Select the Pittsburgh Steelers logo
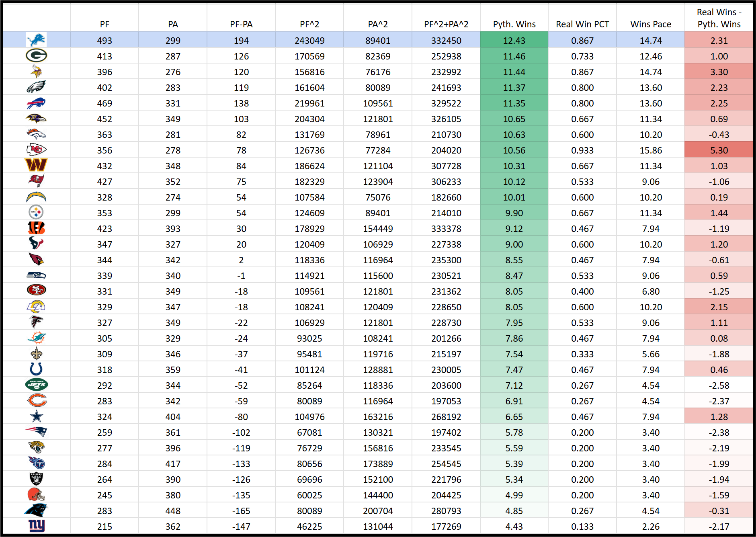Image resolution: width=756 pixels, height=537 pixels. click(x=36, y=212)
